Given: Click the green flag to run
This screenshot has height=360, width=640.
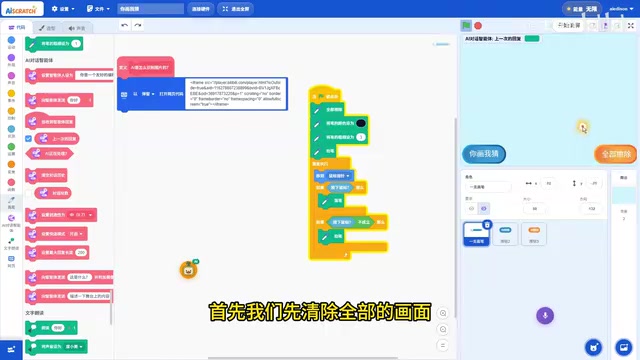Looking at the screenshot, I should coord(466,26).
